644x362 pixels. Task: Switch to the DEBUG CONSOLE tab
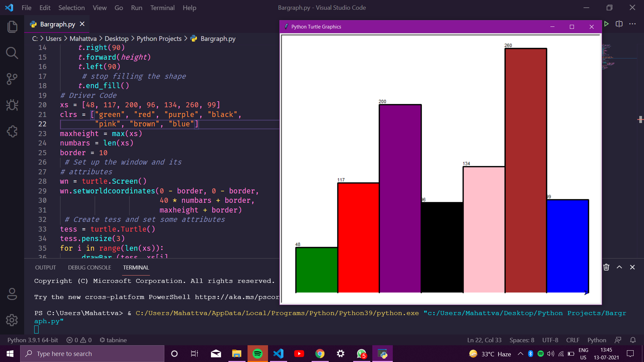point(89,267)
